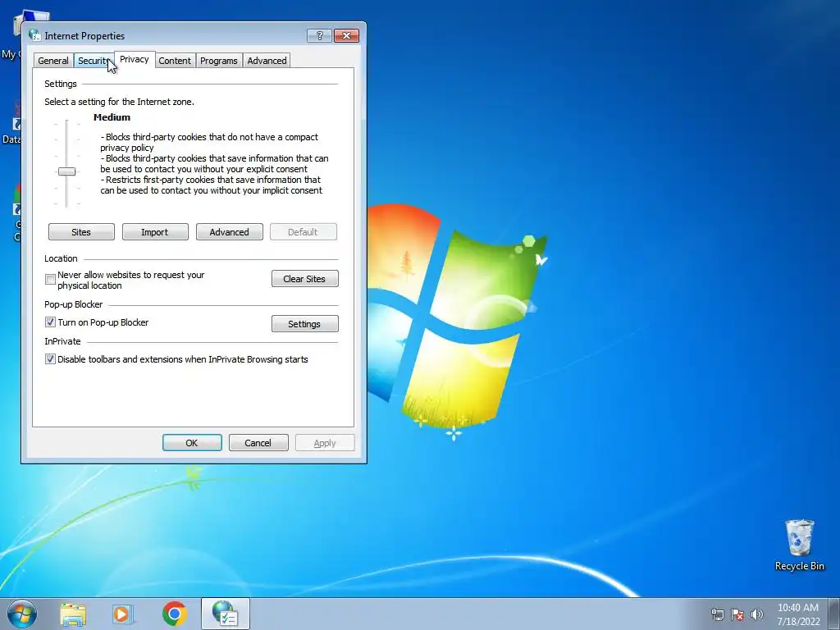
Task: Open the Windows Start menu orb
Action: pos(22,614)
